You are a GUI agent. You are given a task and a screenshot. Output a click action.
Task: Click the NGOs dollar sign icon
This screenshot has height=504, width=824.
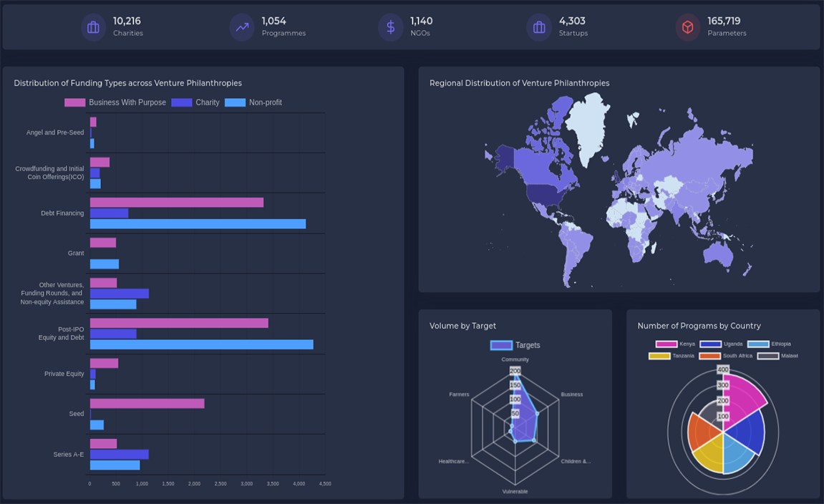point(390,27)
